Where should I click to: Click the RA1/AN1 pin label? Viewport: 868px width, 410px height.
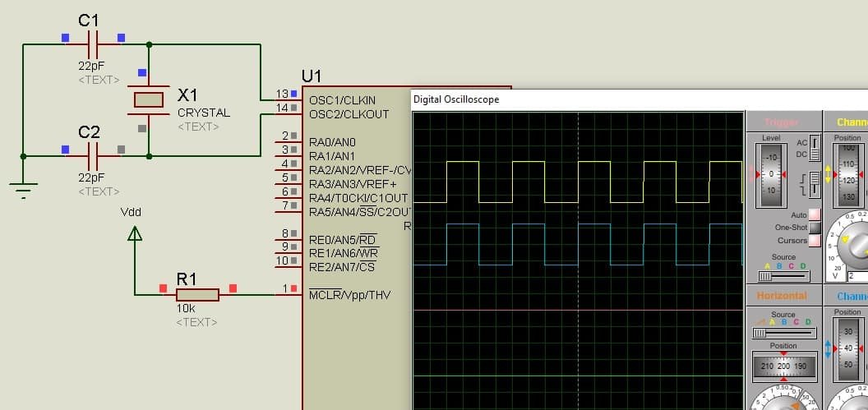(332, 156)
